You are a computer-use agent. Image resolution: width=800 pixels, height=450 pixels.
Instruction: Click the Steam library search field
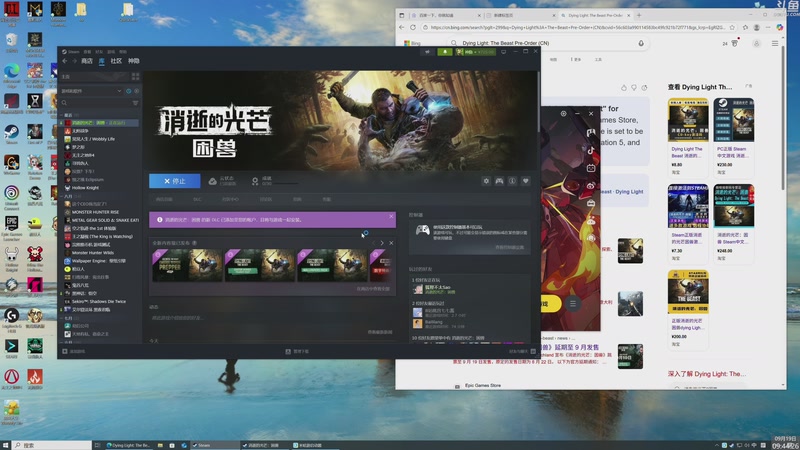pos(95,103)
